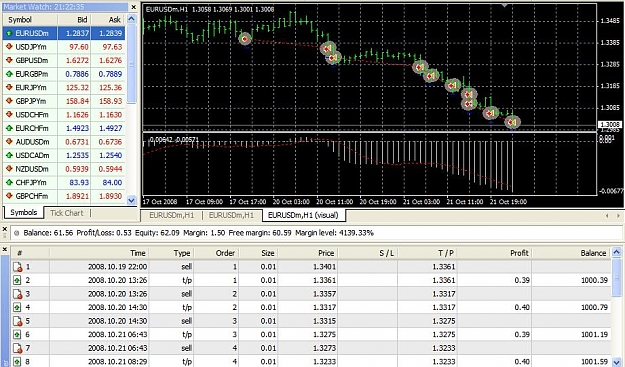
Task: Select balance 1000.39 cell
Action: tap(571, 280)
